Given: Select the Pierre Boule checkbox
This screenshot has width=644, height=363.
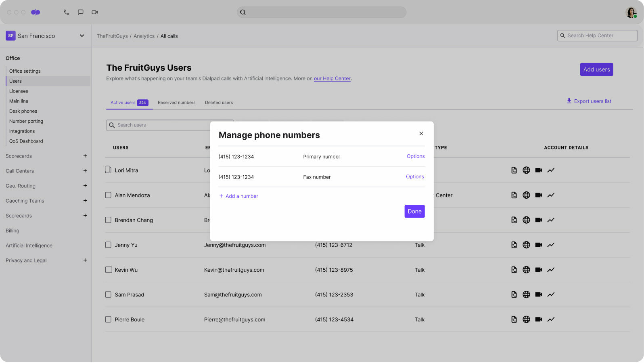Looking at the screenshot, I should tap(108, 320).
